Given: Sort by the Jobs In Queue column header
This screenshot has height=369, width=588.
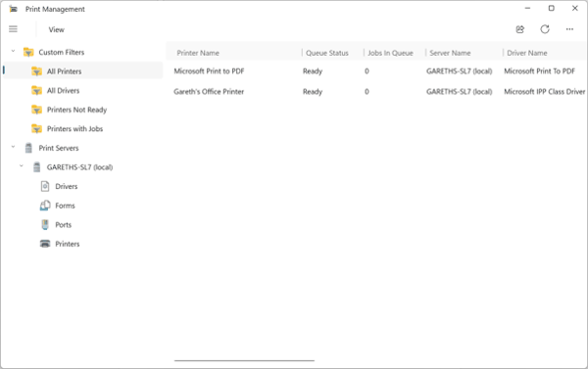Looking at the screenshot, I should [x=390, y=53].
